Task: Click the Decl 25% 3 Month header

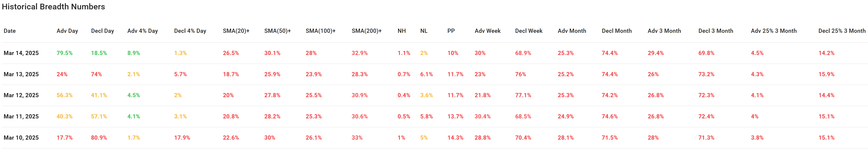Action: tap(842, 31)
